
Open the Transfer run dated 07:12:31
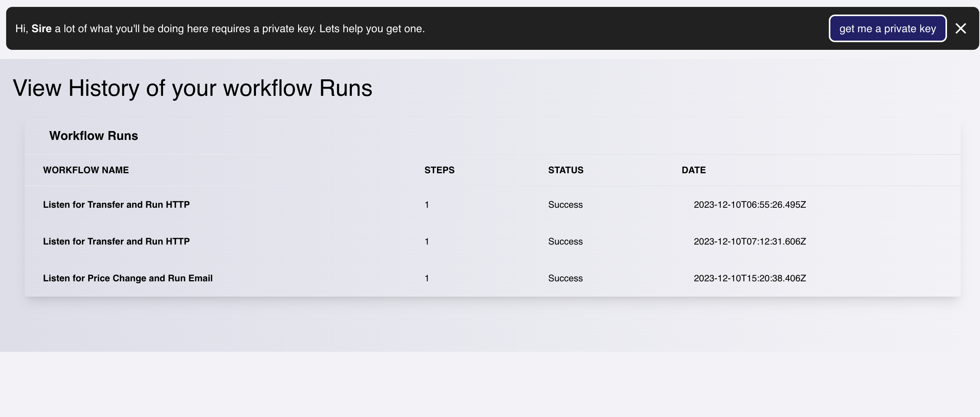tap(116, 241)
